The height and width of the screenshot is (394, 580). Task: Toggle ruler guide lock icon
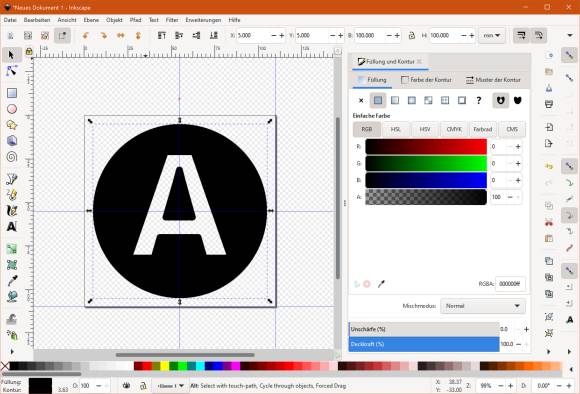(x=29, y=51)
